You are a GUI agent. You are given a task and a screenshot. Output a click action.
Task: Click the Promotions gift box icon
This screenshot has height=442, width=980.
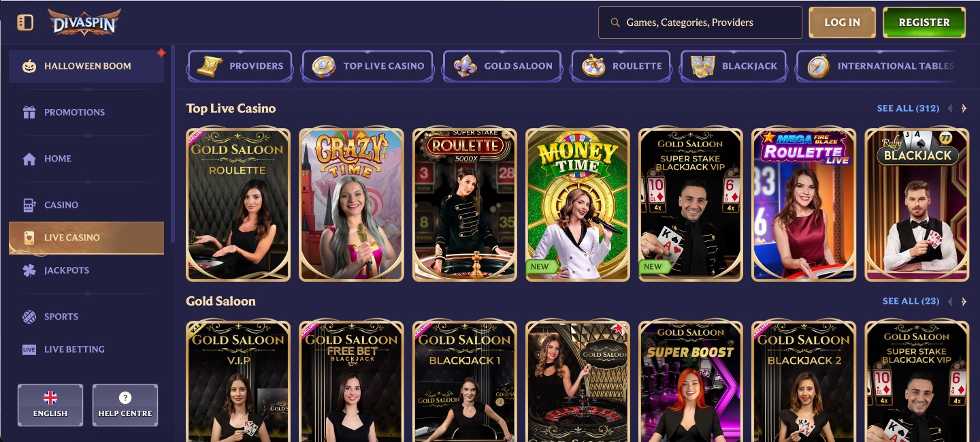tap(29, 112)
